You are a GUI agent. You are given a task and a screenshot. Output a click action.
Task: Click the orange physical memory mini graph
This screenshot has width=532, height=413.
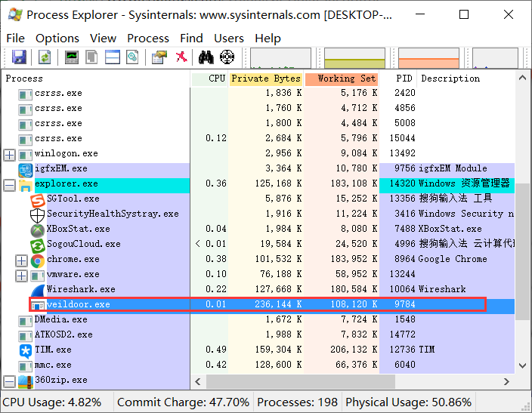point(428,58)
